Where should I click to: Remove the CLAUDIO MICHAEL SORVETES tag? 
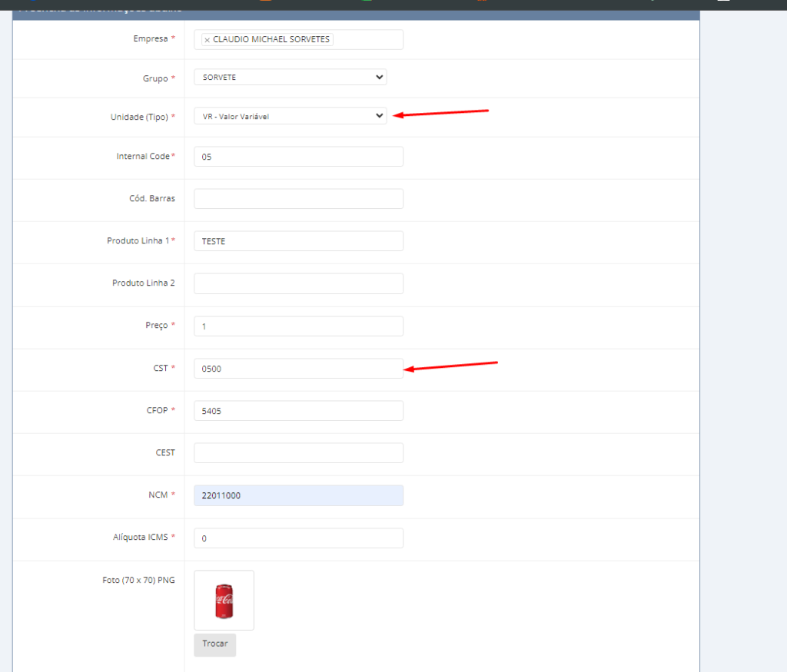[x=207, y=40]
